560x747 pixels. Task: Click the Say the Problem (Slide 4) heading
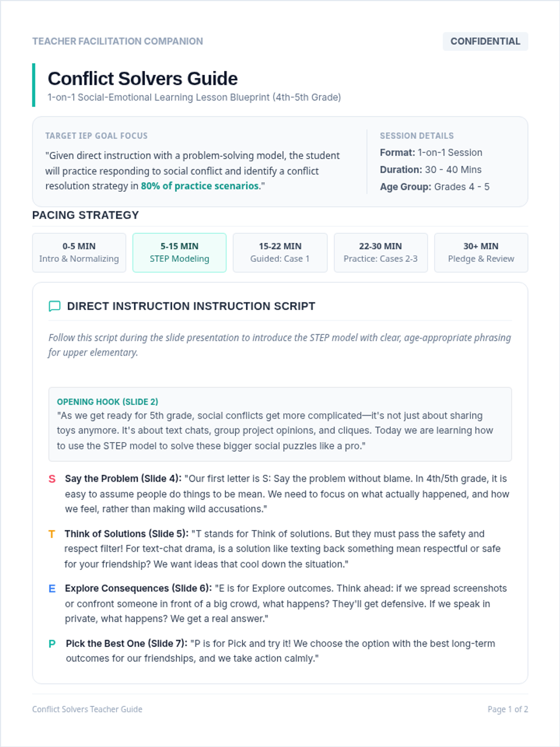123,479
